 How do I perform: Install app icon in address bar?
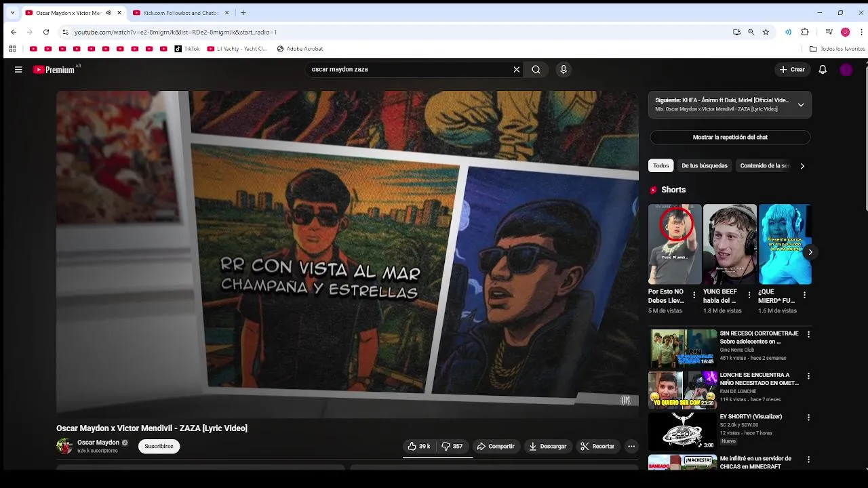(736, 32)
